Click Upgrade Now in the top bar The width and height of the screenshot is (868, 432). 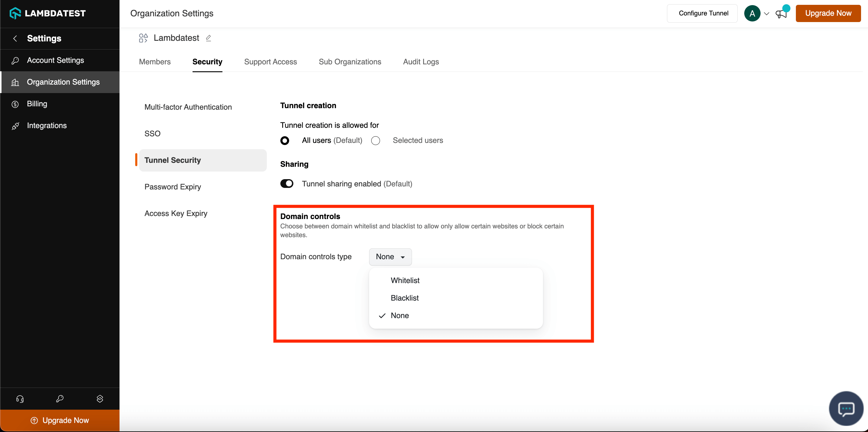(x=828, y=14)
